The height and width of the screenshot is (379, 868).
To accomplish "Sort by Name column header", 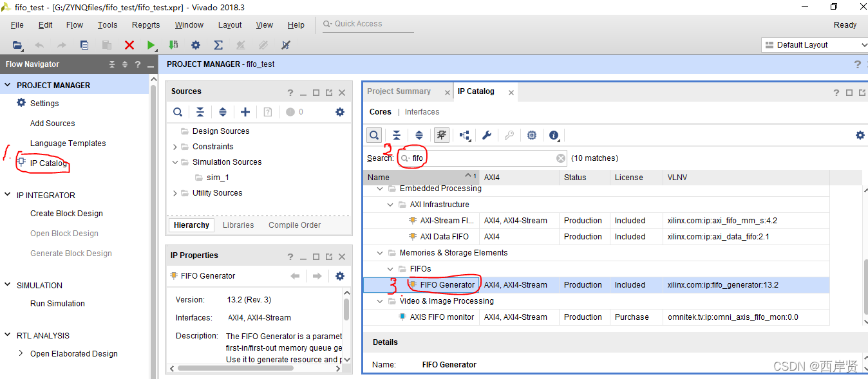I will [x=421, y=177].
